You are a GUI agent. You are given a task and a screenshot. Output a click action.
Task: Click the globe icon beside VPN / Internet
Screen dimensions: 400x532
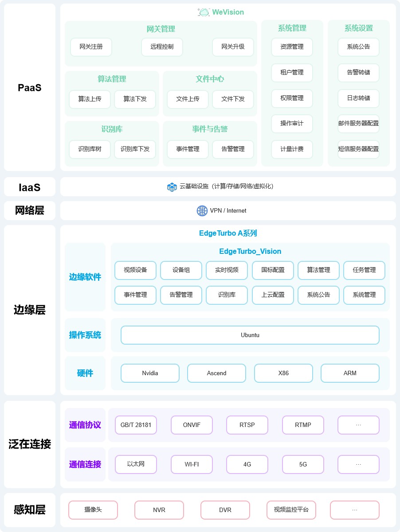(202, 211)
